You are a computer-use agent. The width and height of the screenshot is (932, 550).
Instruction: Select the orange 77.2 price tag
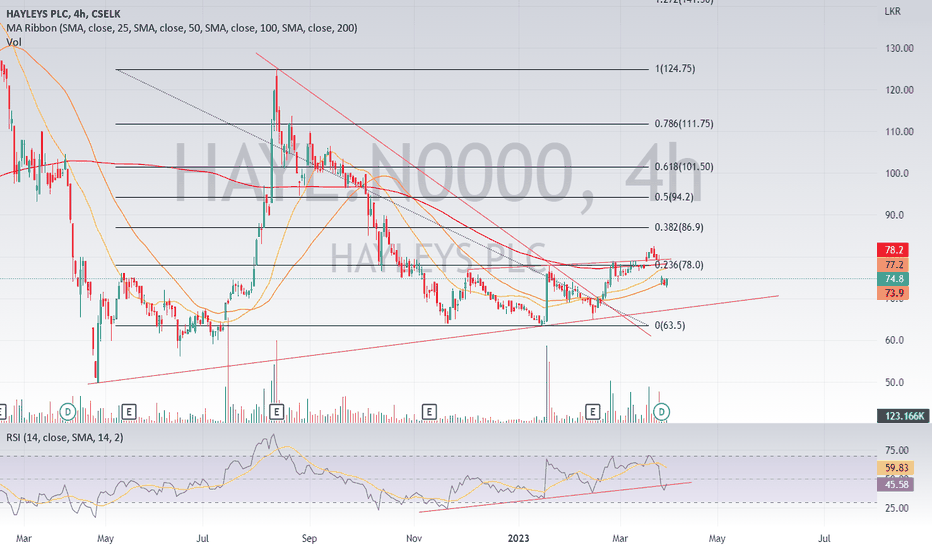tap(893, 265)
